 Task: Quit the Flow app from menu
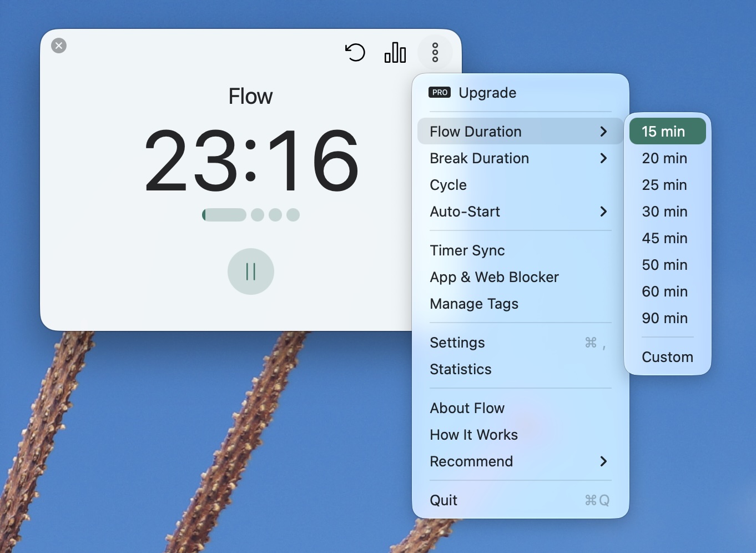[521, 500]
